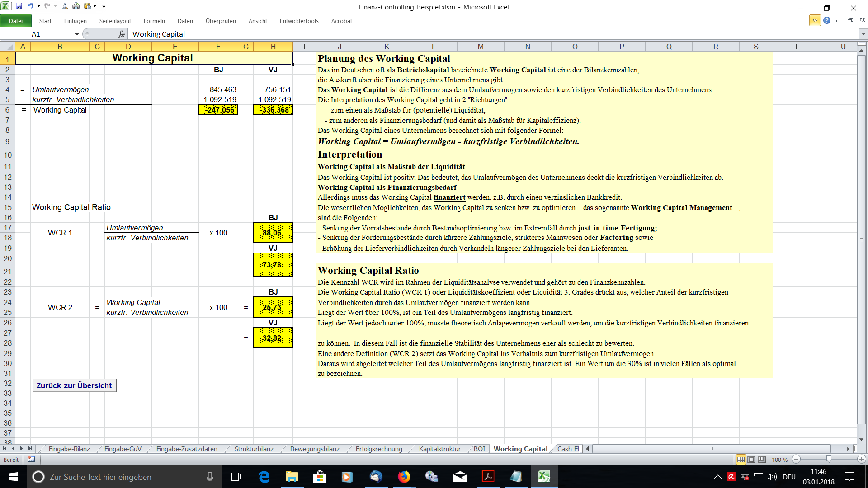868x488 pixels.
Task: Select column header H
Action: point(273,47)
